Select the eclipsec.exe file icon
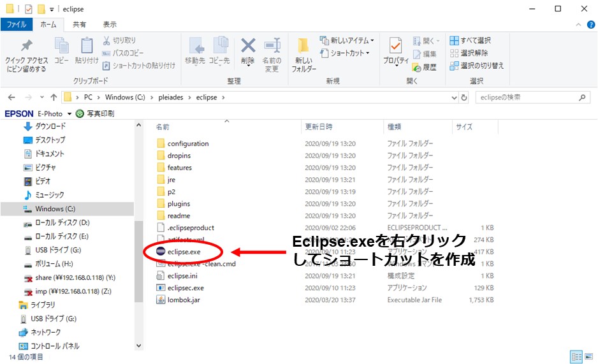Screen dimensions: 598x364 click(x=161, y=288)
